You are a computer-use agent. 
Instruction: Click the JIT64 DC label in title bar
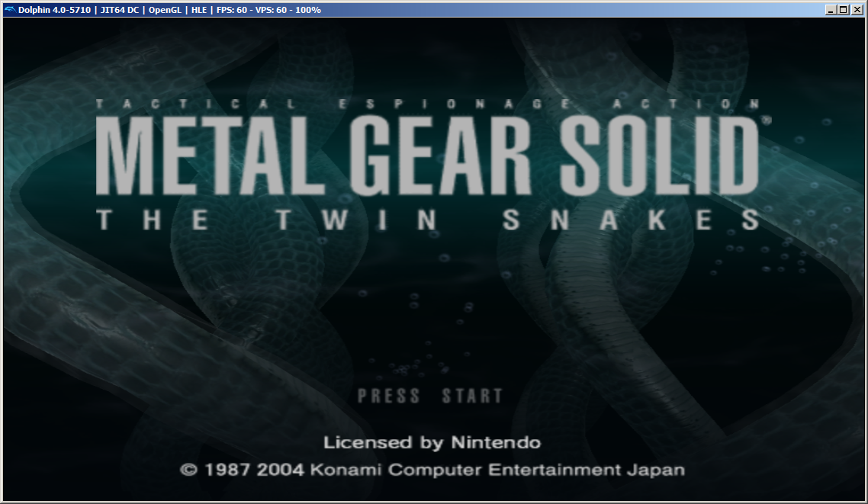120,10
